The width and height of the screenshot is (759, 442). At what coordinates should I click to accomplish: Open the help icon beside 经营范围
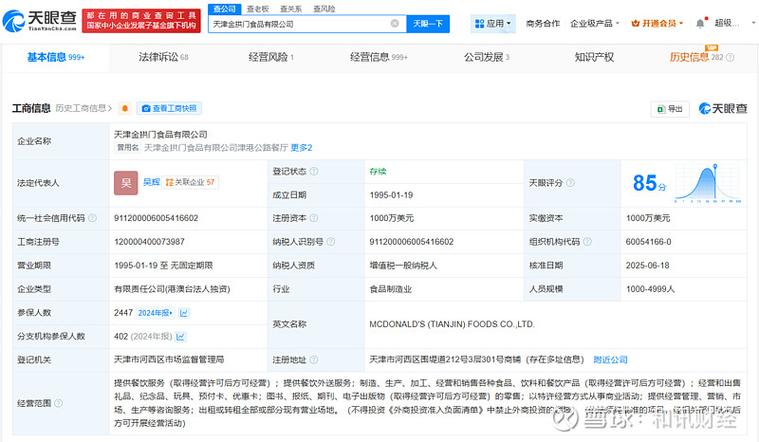click(58, 403)
